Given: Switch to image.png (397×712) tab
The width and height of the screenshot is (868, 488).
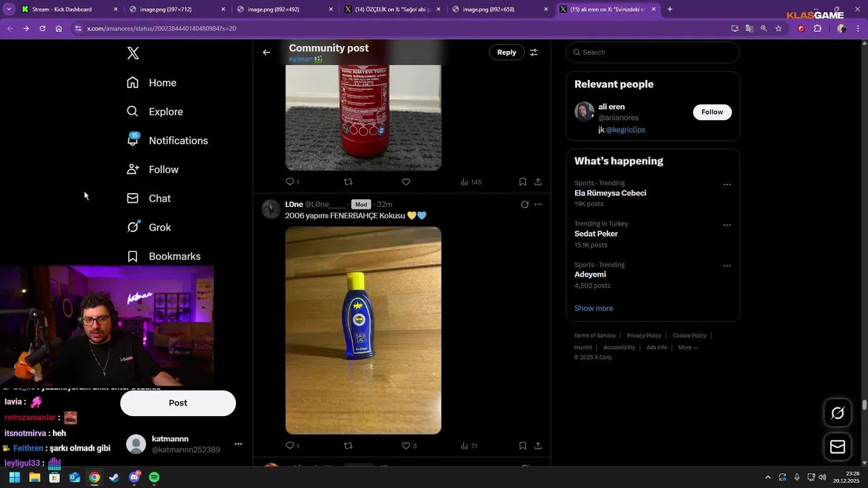Looking at the screenshot, I should click(177, 9).
